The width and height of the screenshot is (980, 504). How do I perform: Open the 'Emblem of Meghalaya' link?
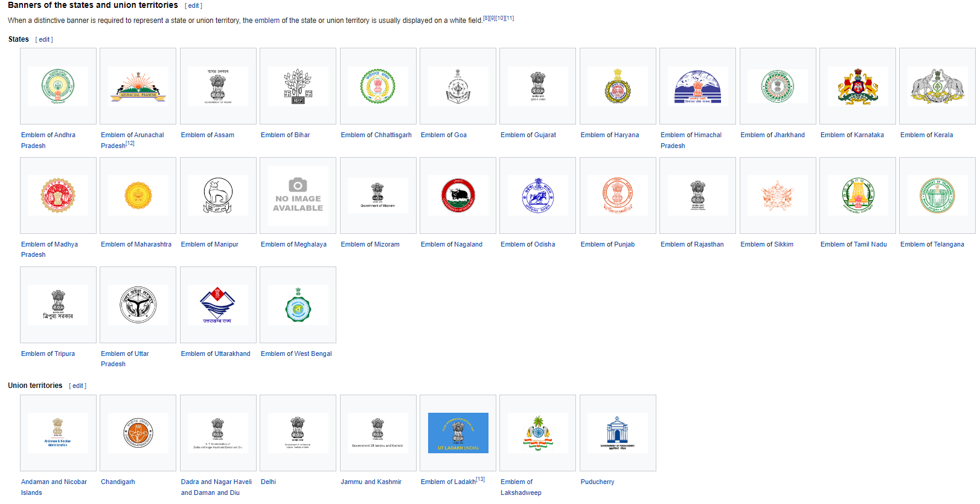[x=293, y=245]
